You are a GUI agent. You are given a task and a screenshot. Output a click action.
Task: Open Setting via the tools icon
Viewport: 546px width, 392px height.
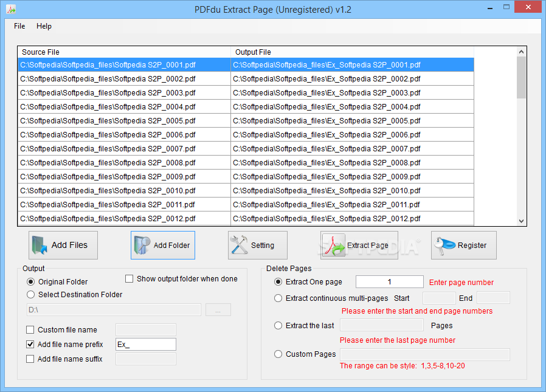(x=239, y=245)
